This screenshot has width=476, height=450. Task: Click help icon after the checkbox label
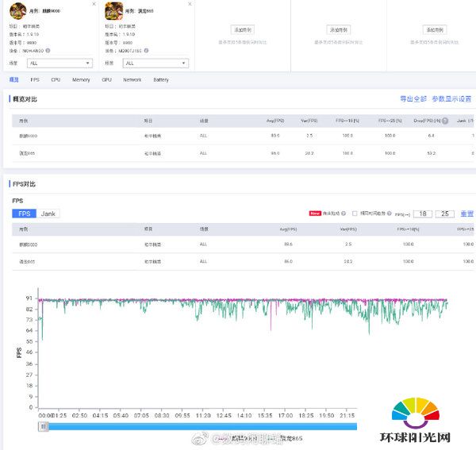(390, 213)
